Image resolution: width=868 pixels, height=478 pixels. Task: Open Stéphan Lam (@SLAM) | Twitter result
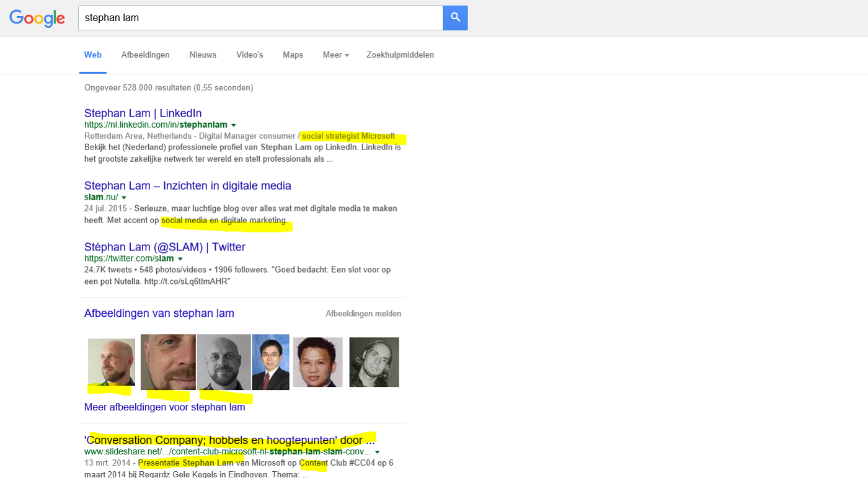165,247
